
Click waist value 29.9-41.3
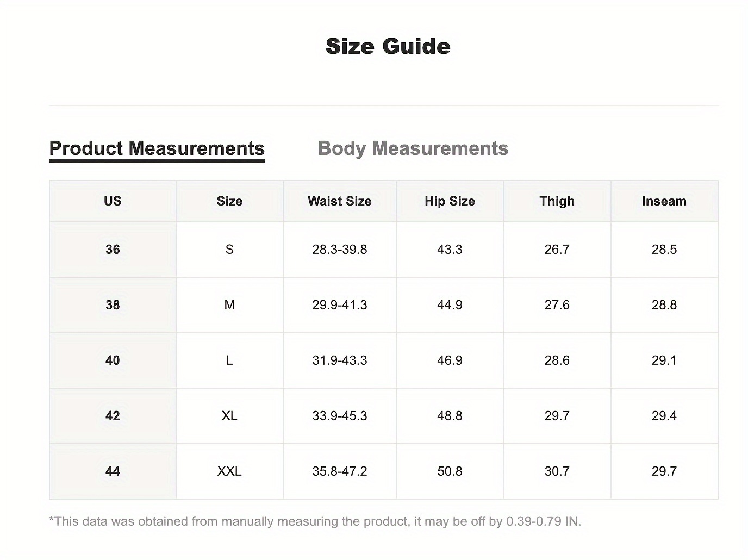pyautogui.click(x=340, y=305)
